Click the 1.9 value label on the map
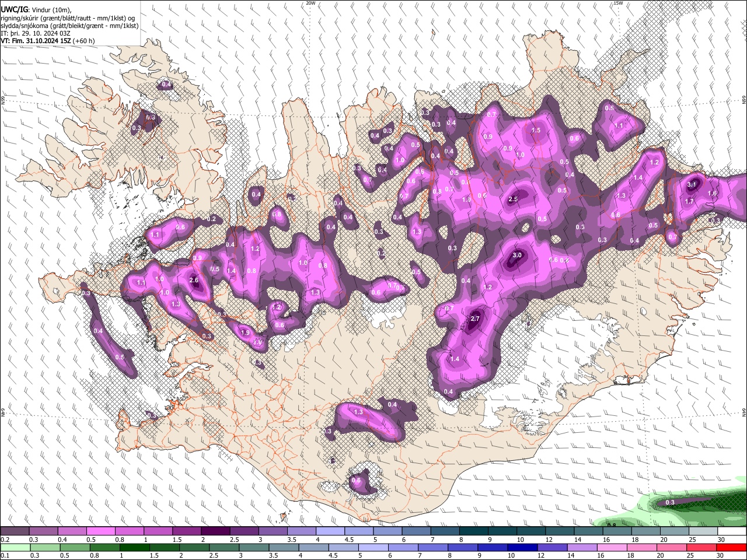 click(245, 333)
